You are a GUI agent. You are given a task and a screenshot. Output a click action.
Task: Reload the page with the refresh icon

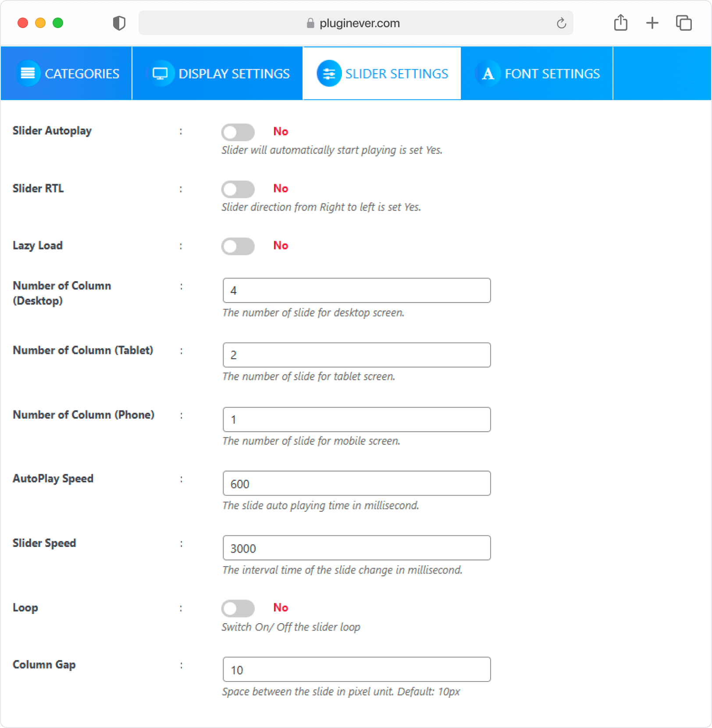pyautogui.click(x=561, y=23)
